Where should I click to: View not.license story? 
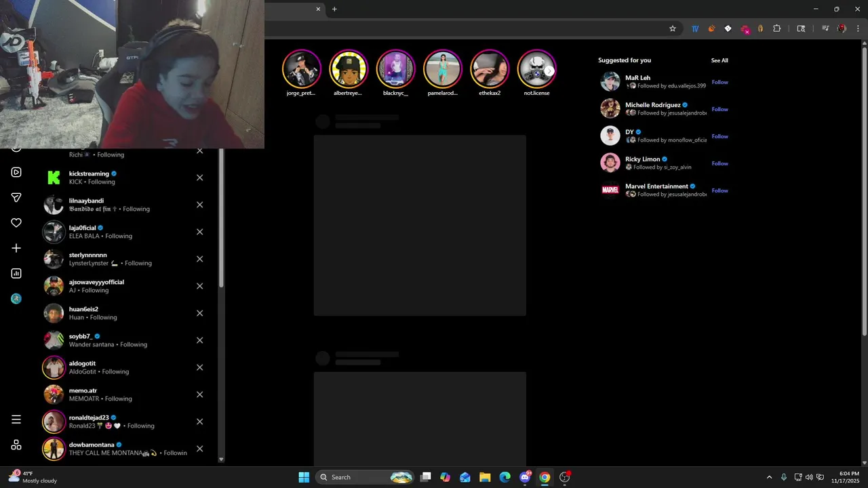tap(536, 69)
